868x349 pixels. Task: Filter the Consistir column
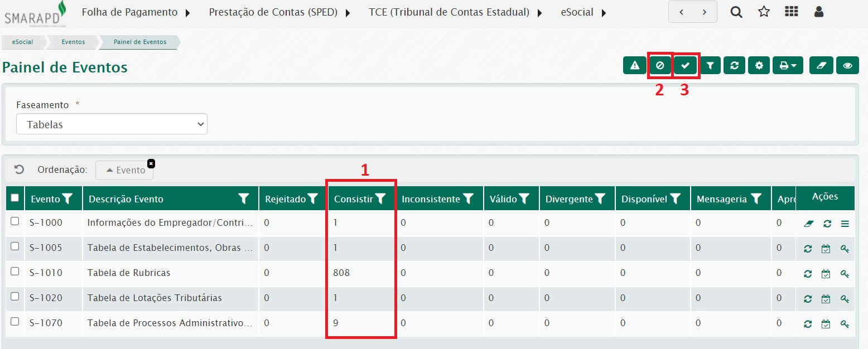[380, 198]
